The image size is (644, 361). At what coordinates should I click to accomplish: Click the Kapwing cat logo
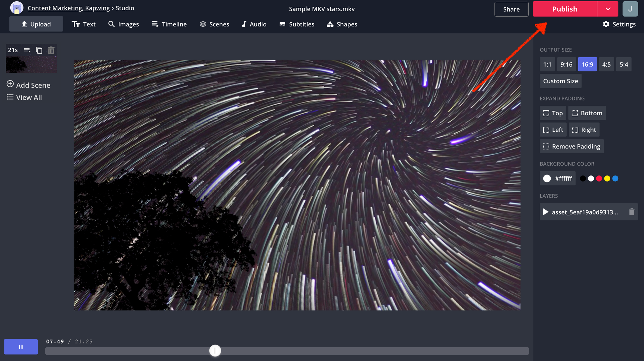[17, 8]
